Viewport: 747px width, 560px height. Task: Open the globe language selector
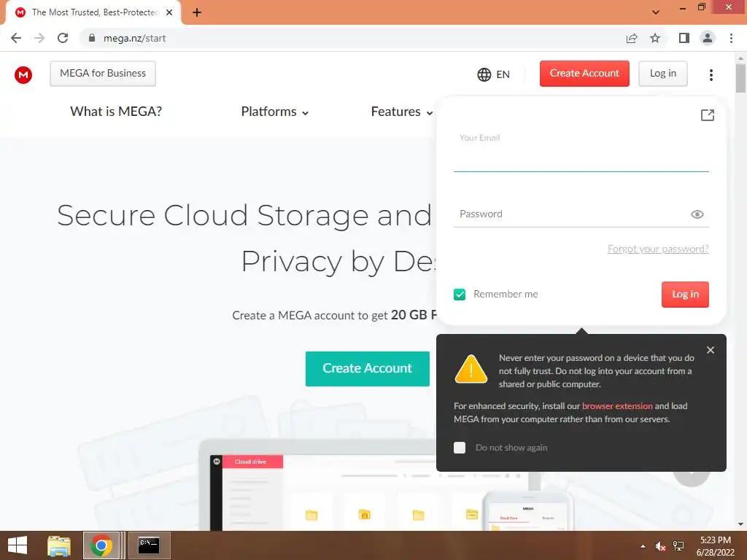tap(494, 74)
